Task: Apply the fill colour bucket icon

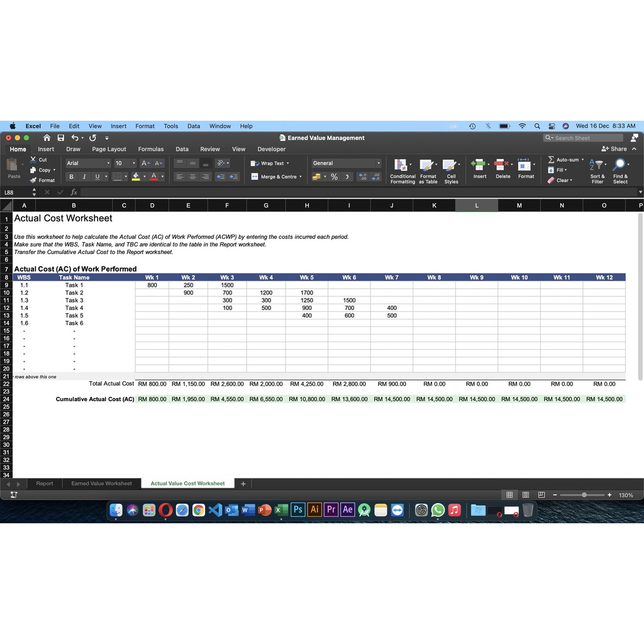Action: pos(136,177)
